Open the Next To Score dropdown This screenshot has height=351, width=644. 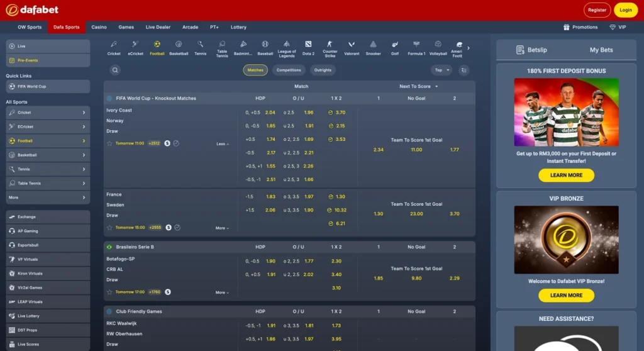(418, 86)
